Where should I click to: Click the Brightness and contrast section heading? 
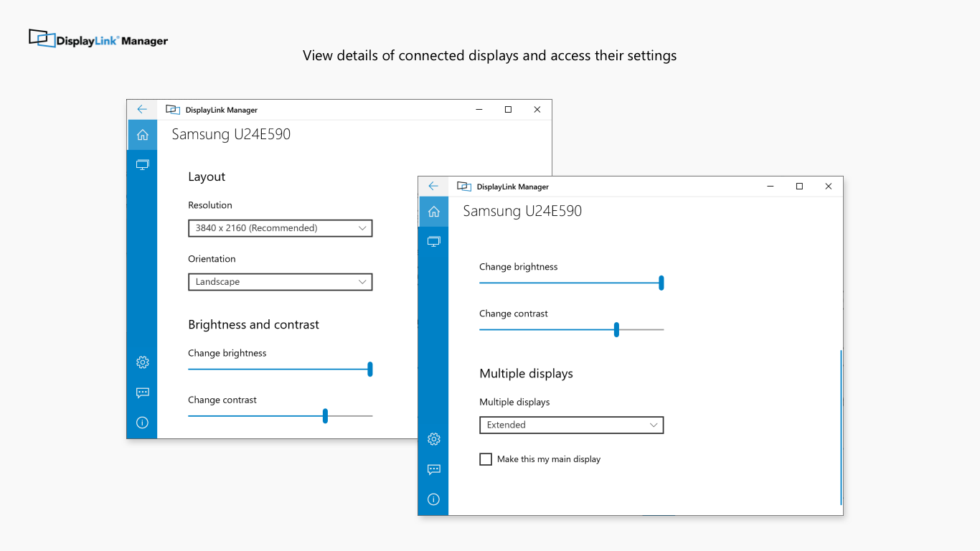point(253,324)
